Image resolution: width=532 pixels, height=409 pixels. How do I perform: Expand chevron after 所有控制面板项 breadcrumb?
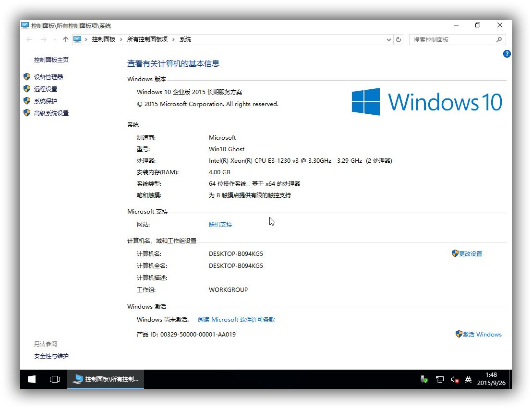point(173,40)
